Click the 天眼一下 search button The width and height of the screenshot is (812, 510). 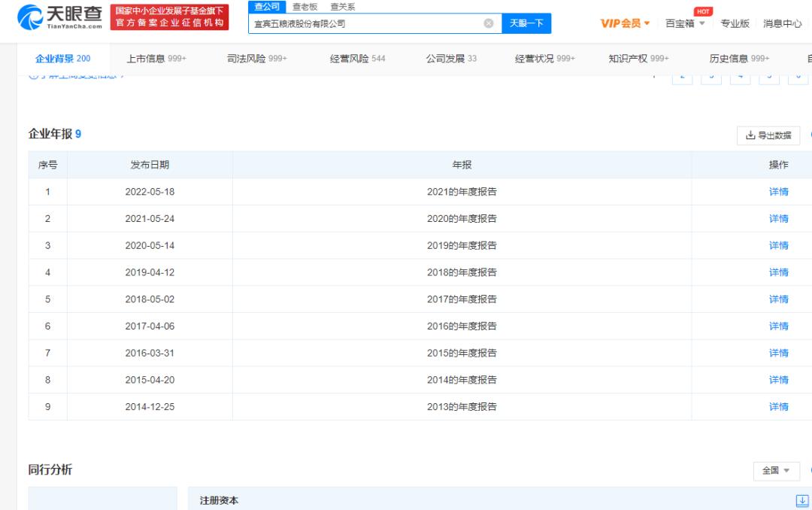point(526,23)
